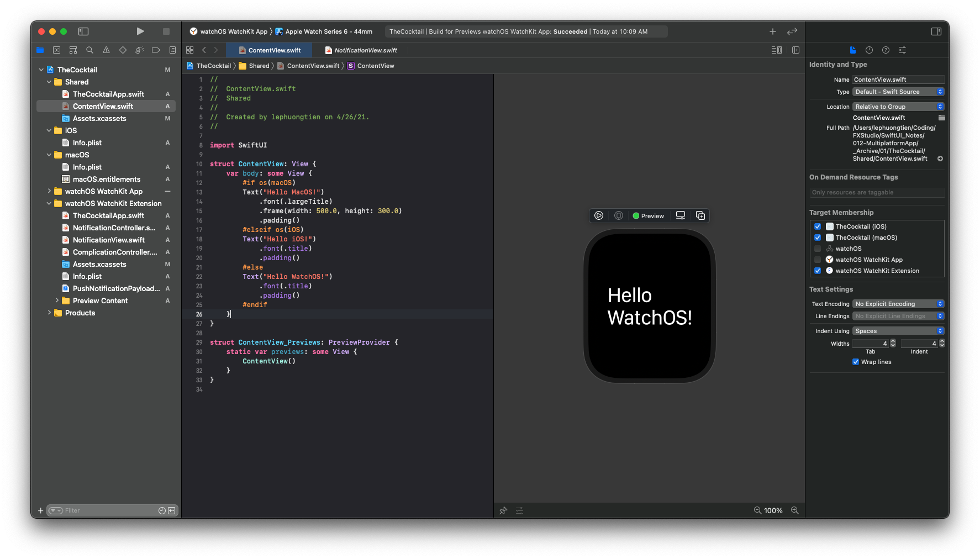
Task: Open the Report navigator
Action: (x=172, y=50)
